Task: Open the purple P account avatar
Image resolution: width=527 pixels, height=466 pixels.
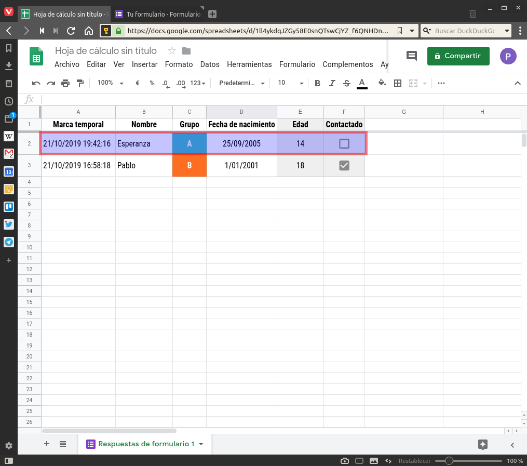Action: (x=508, y=56)
